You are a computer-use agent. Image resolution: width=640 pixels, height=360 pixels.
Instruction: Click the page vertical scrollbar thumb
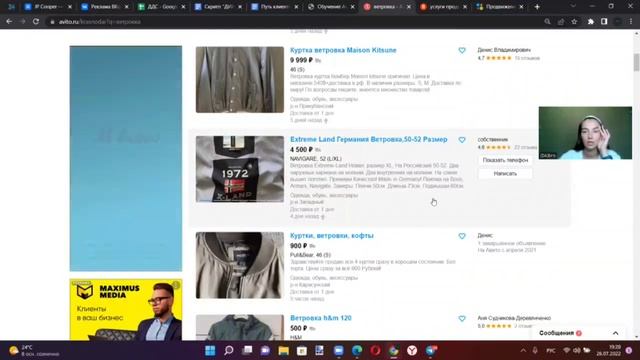(636, 62)
